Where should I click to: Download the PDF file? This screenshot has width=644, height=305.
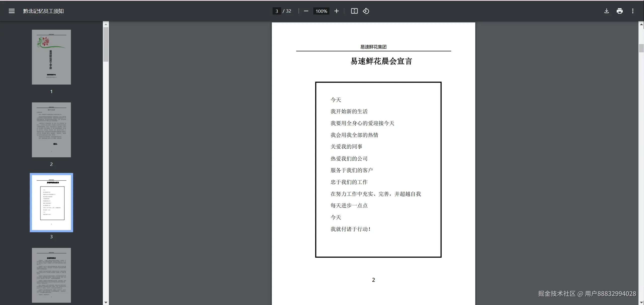tap(607, 11)
